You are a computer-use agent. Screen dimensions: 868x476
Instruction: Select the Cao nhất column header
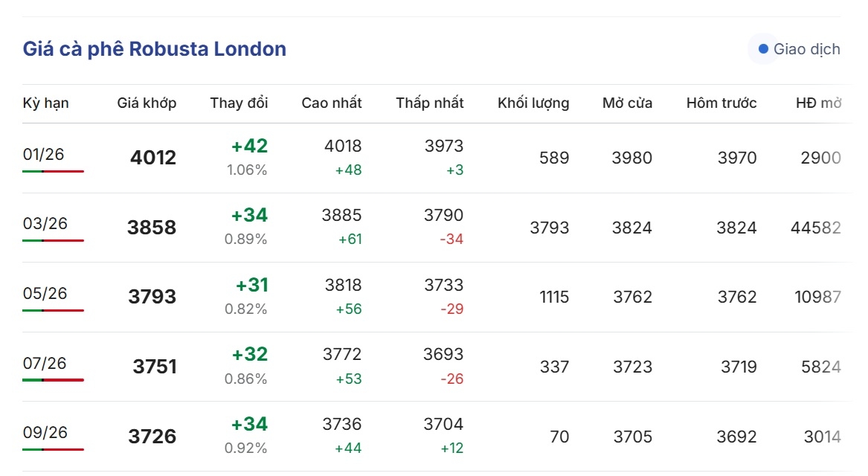332,103
